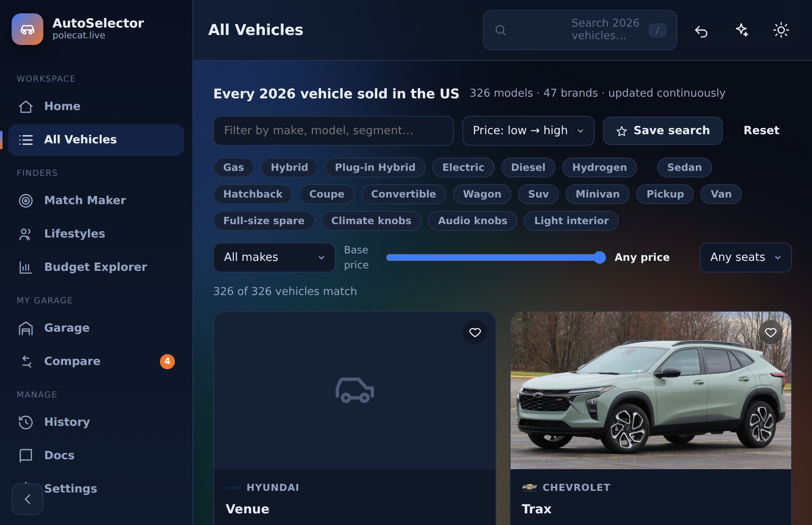Click the Save search button
This screenshot has height=525, width=812.
(663, 131)
